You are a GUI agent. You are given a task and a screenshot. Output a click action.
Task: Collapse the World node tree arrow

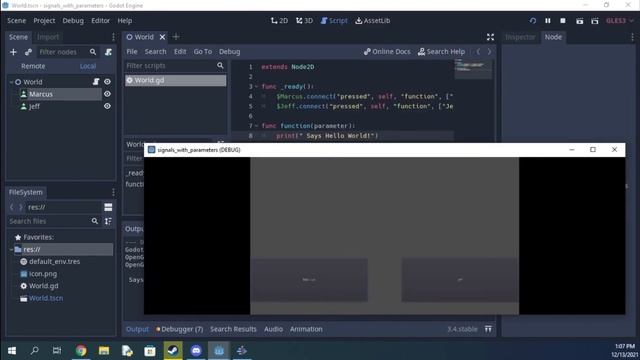coord(11,82)
